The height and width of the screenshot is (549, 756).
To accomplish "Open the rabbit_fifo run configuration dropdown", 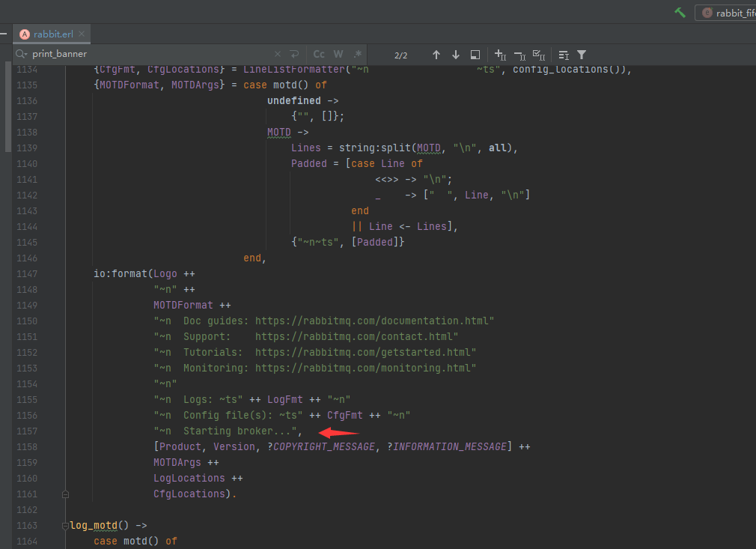I will click(725, 13).
